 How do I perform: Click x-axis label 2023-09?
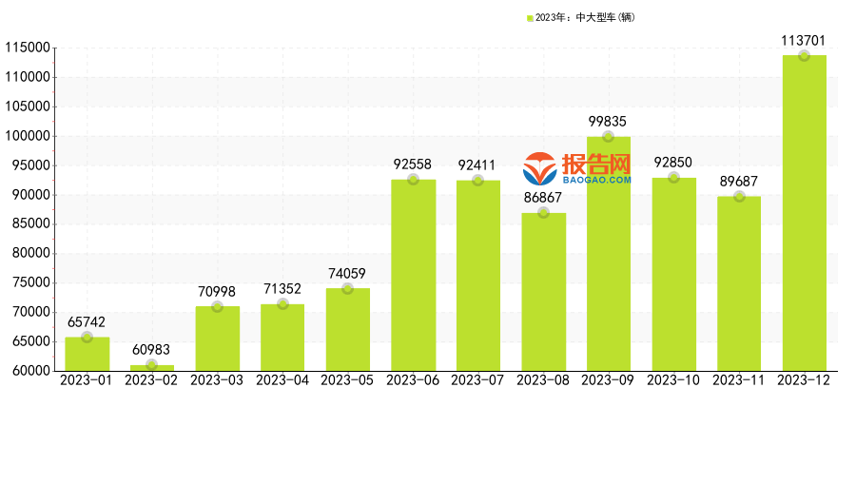608,380
